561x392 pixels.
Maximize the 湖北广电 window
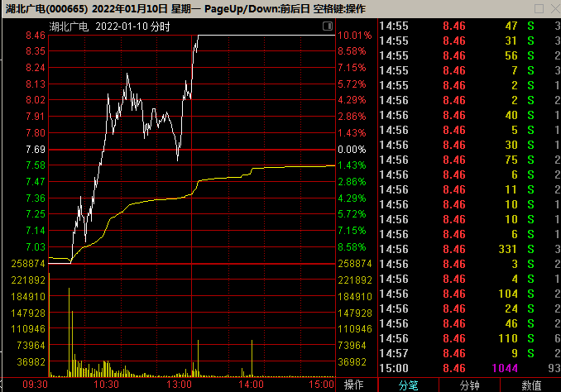coord(539,8)
